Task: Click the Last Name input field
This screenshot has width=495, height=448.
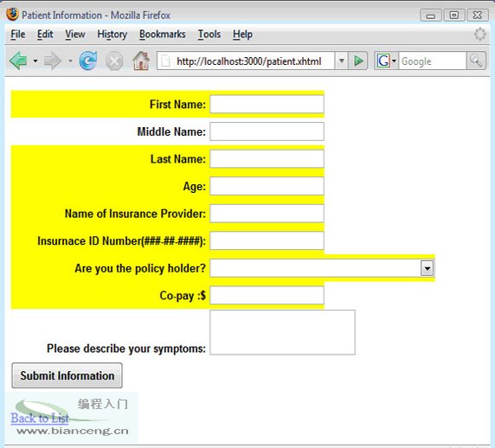Action: (x=267, y=158)
